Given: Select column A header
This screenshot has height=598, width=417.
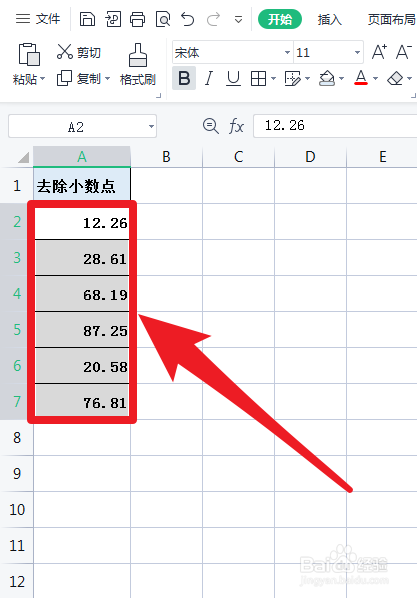Looking at the screenshot, I should coord(82,156).
